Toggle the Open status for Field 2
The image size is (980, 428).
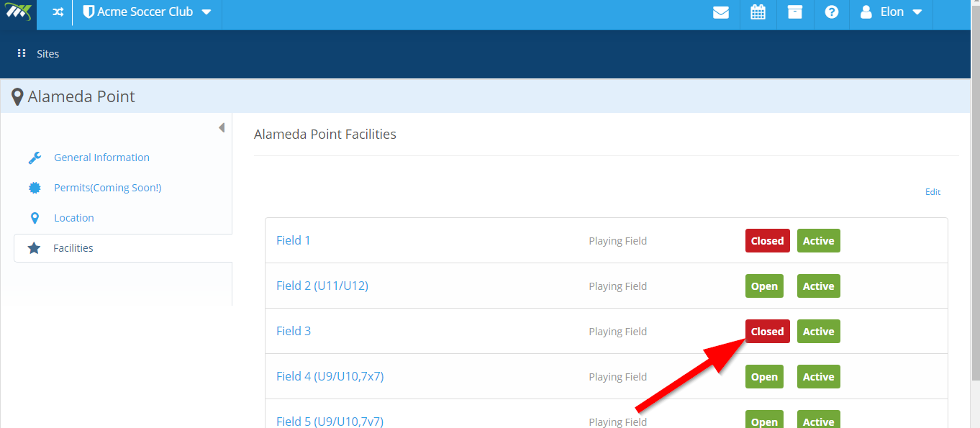point(764,286)
